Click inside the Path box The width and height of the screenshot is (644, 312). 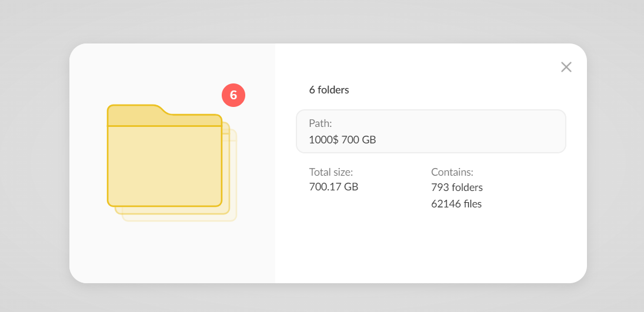(x=471, y=131)
